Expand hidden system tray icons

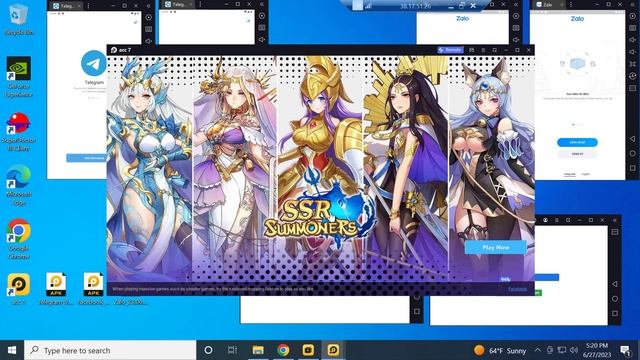pyautogui.click(x=538, y=350)
